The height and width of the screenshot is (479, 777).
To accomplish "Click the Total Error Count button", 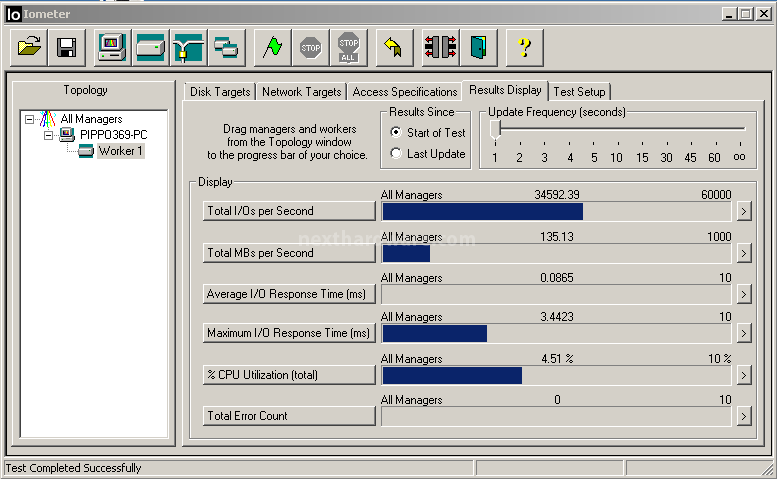I will (289, 416).
